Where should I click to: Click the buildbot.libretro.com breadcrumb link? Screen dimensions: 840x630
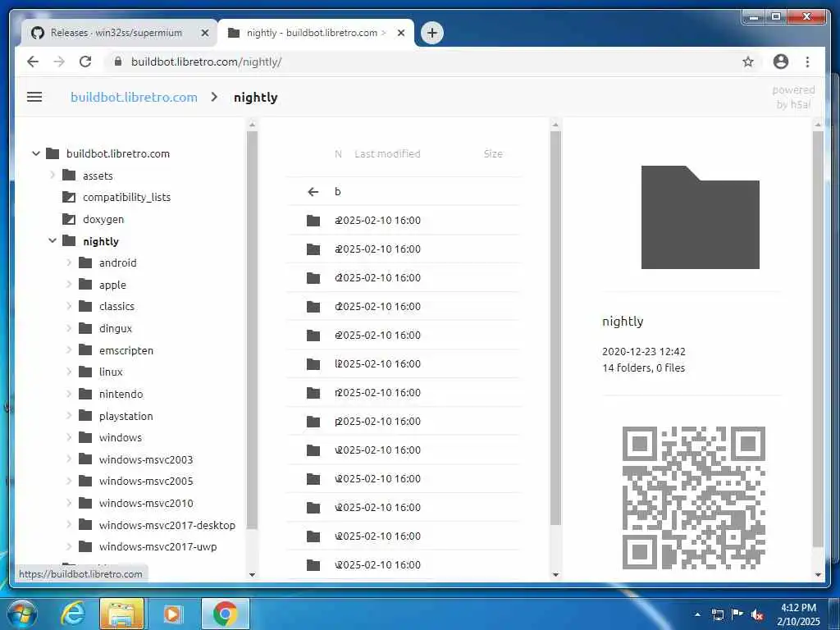[x=134, y=97]
